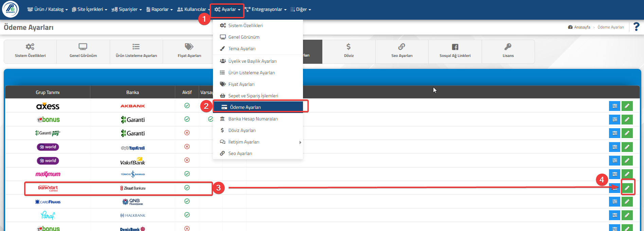Viewport: 644px width, 231px height.
Task: Open settings button for Paraf Halkbank row
Action: coord(614,215)
